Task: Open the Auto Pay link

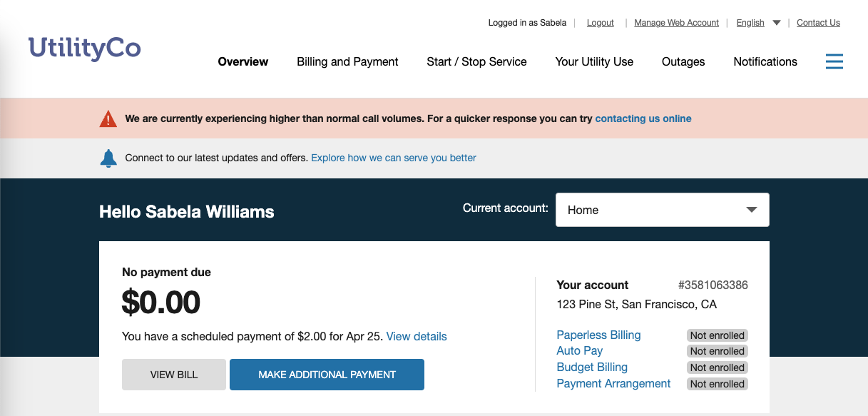Action: click(579, 351)
